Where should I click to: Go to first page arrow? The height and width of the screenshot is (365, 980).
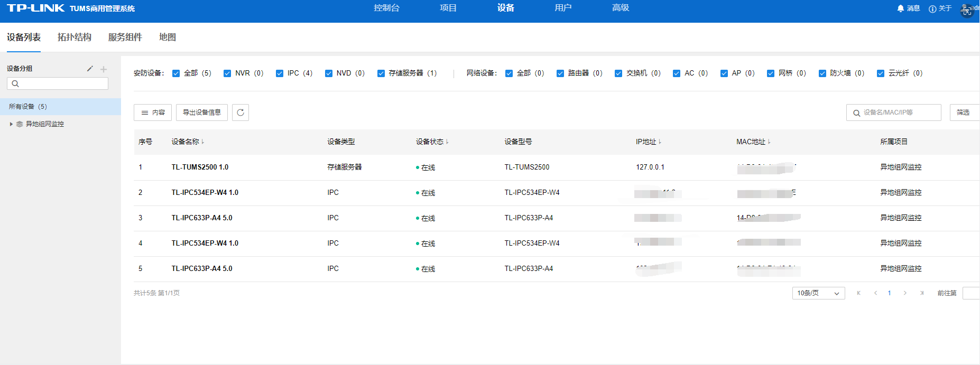click(x=859, y=293)
